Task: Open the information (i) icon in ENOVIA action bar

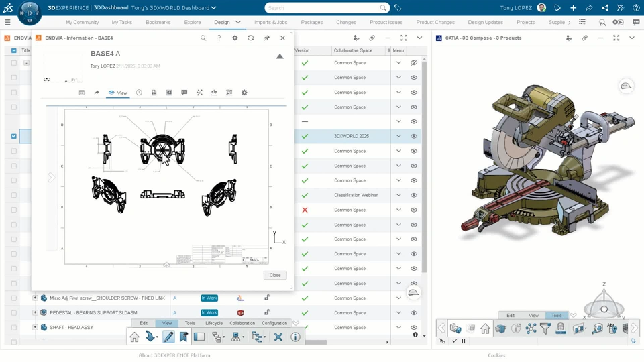Action: 295,337
